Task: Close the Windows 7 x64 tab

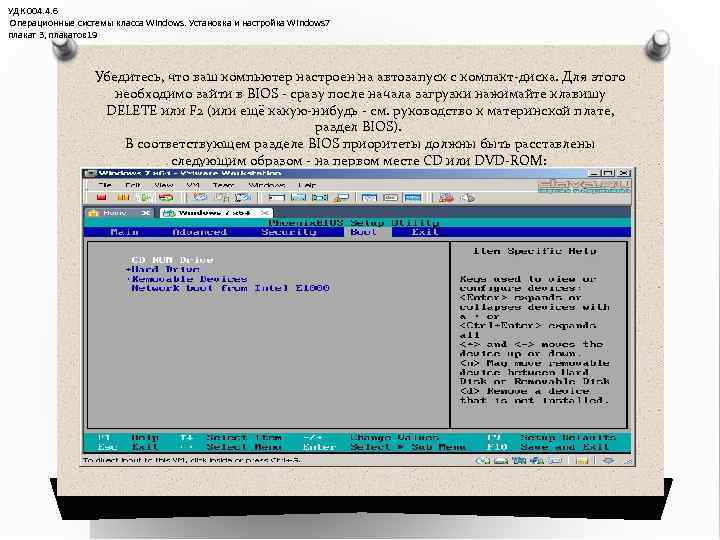Action: [265, 213]
